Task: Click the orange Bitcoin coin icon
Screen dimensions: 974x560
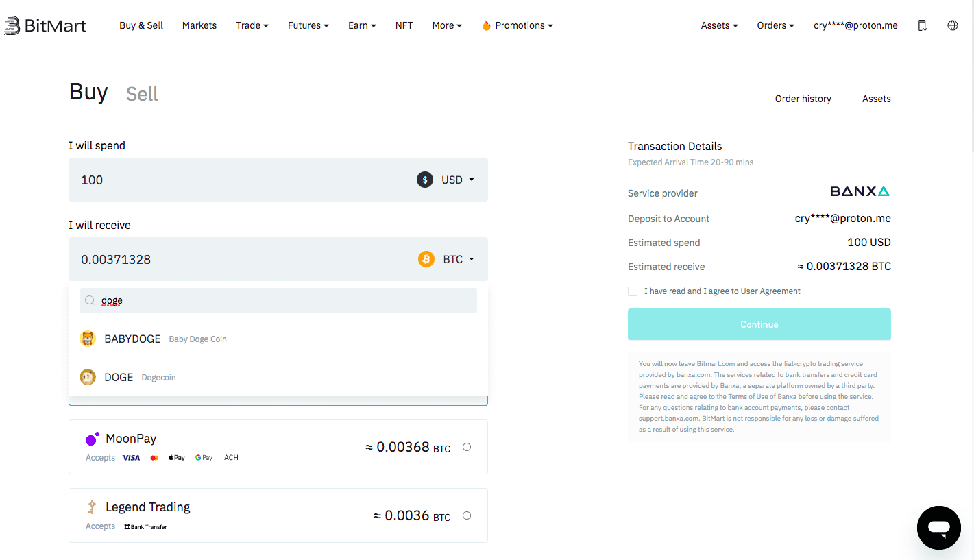Action: pyautogui.click(x=426, y=259)
